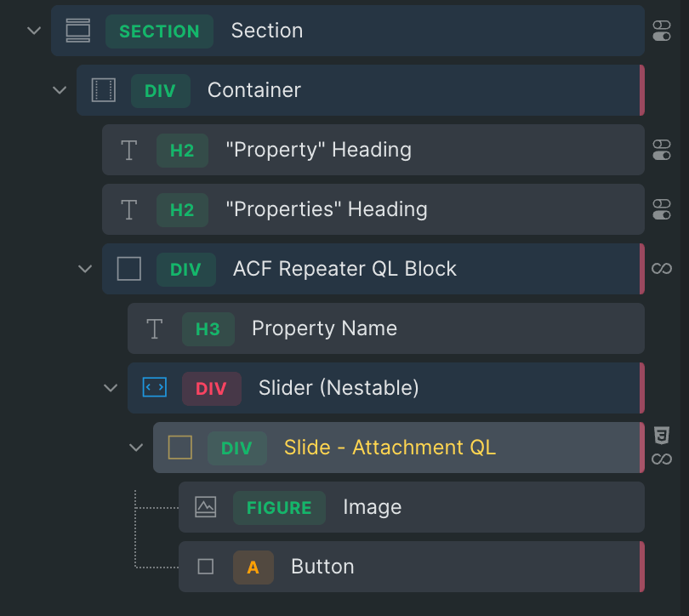Click the Container element icon

pos(103,90)
